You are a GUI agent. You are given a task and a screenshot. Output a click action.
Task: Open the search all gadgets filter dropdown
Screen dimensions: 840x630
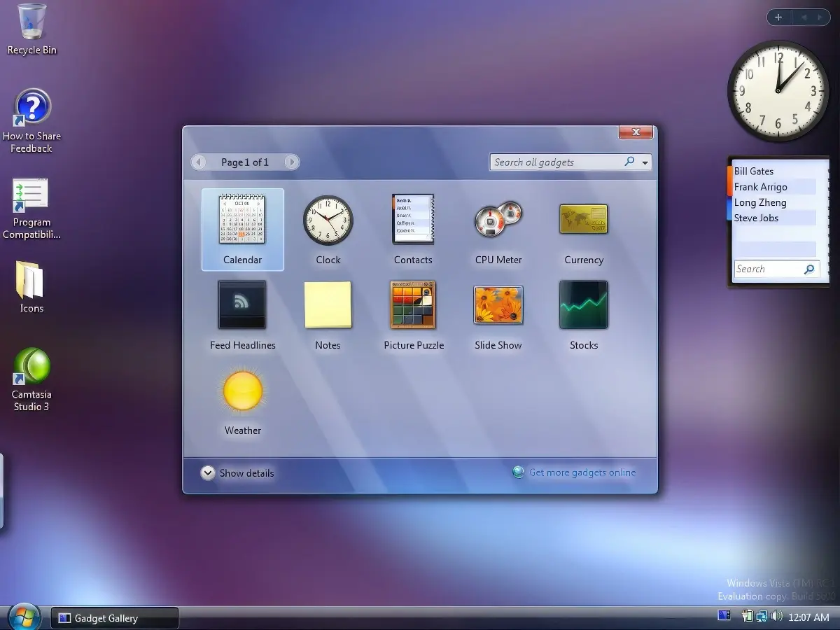tap(645, 162)
